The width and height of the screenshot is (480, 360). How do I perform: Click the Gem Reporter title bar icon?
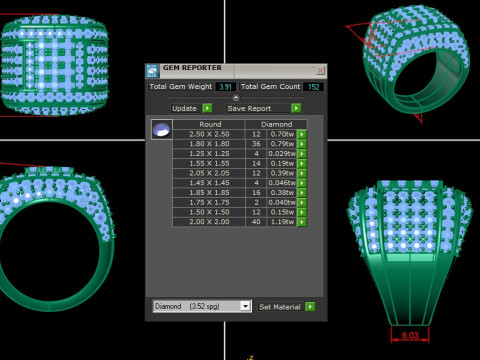(152, 71)
